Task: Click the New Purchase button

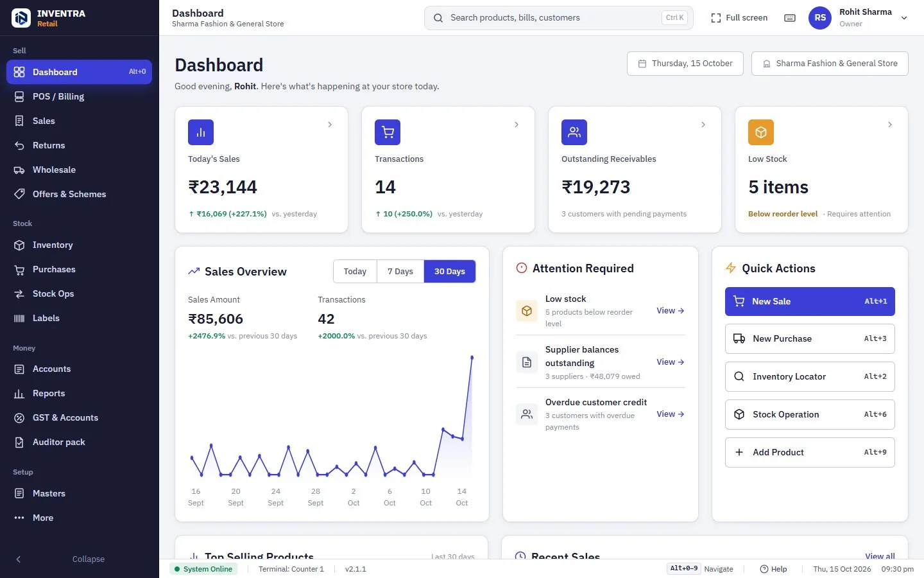Action: [810, 339]
